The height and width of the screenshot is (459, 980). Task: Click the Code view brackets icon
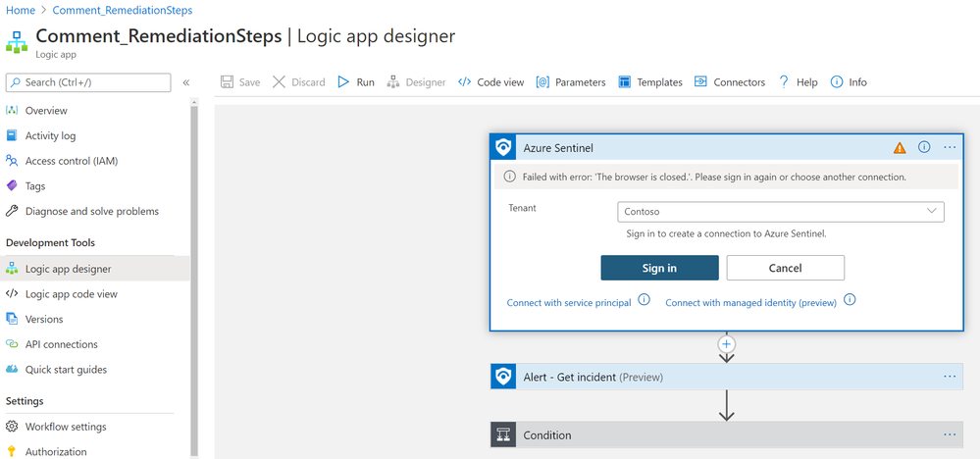tap(464, 81)
